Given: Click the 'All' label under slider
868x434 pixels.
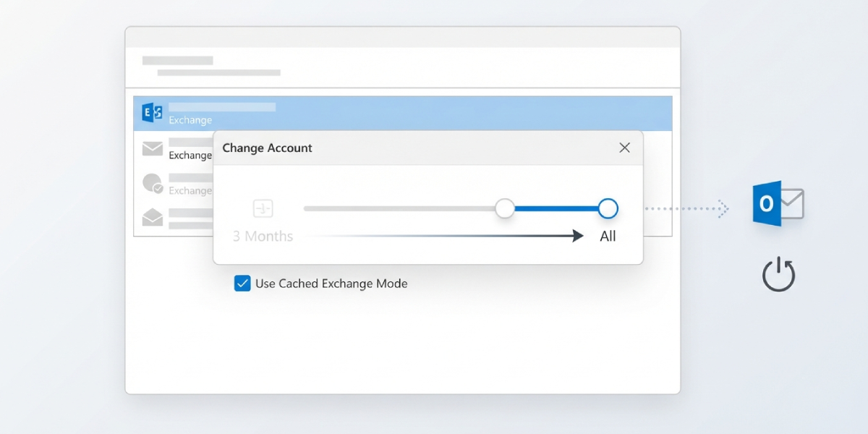Looking at the screenshot, I should pyautogui.click(x=608, y=237).
